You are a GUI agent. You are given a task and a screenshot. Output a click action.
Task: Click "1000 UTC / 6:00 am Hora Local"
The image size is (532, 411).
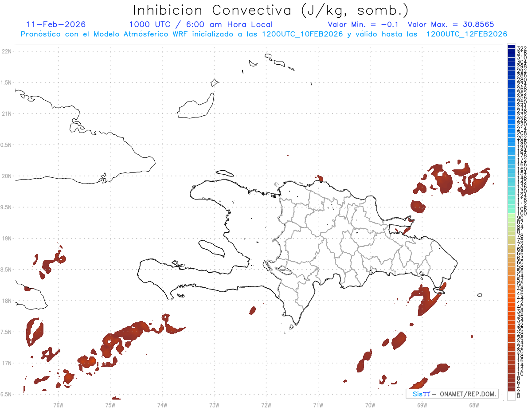[x=201, y=24]
